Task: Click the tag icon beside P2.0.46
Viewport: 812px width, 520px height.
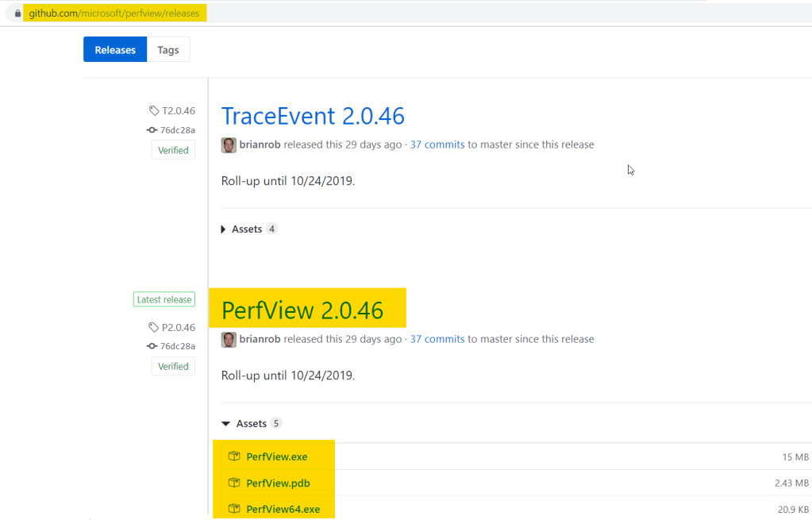Action: click(154, 327)
